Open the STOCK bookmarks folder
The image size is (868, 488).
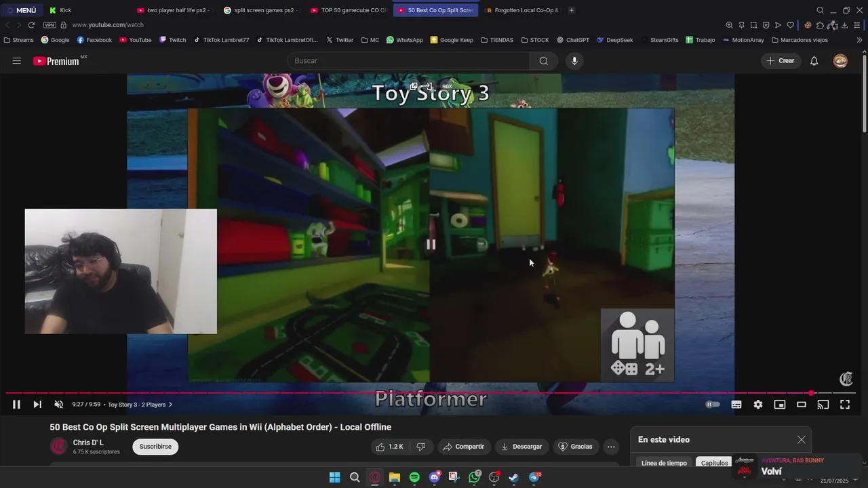[x=535, y=40]
